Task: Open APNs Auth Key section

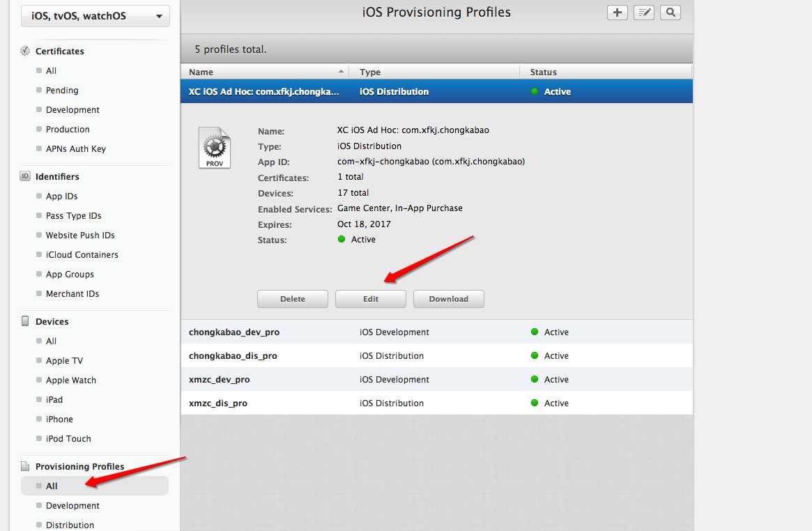Action: [75, 149]
